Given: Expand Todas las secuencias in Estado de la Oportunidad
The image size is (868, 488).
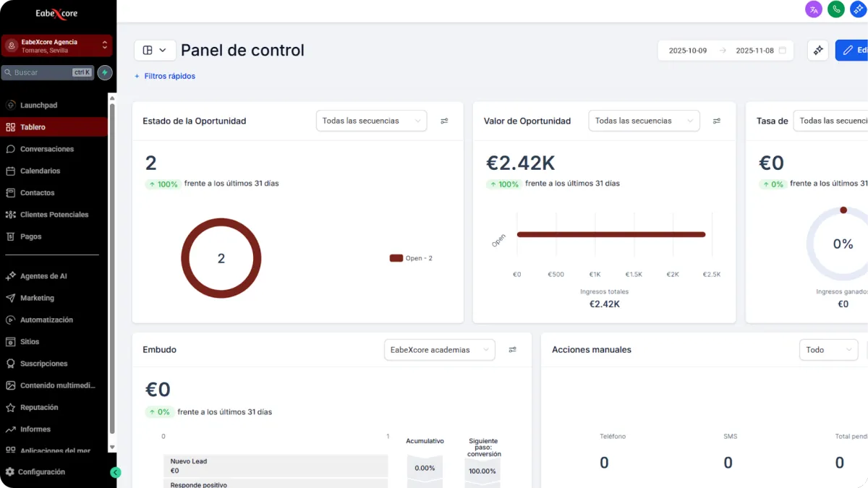Looking at the screenshot, I should click(x=371, y=121).
